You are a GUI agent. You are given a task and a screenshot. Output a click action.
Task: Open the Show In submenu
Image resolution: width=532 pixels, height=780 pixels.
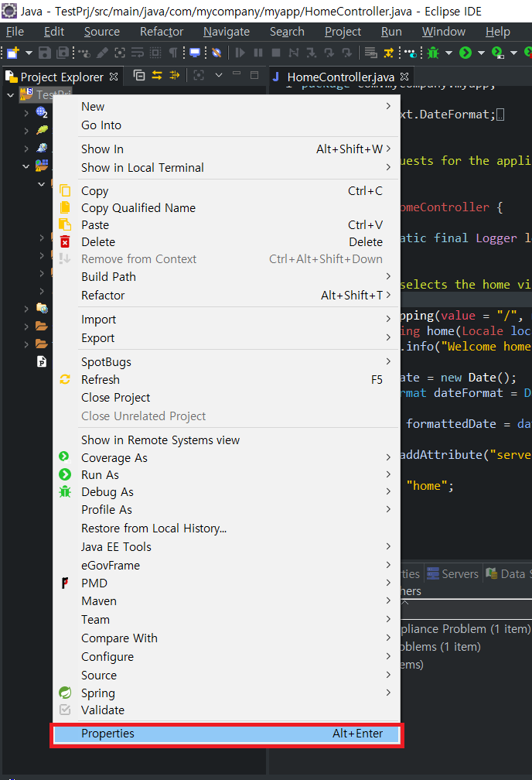tap(227, 149)
